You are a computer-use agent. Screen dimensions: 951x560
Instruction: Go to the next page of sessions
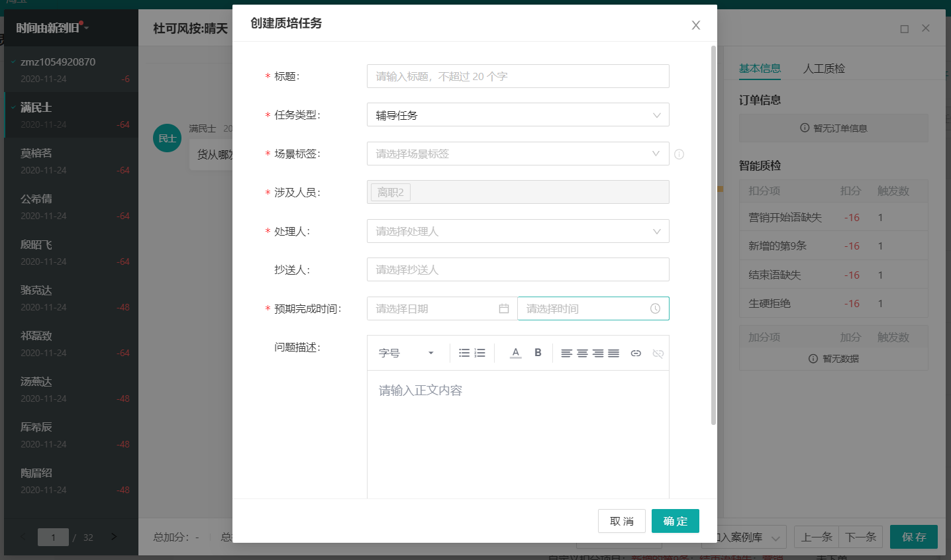[x=114, y=537]
